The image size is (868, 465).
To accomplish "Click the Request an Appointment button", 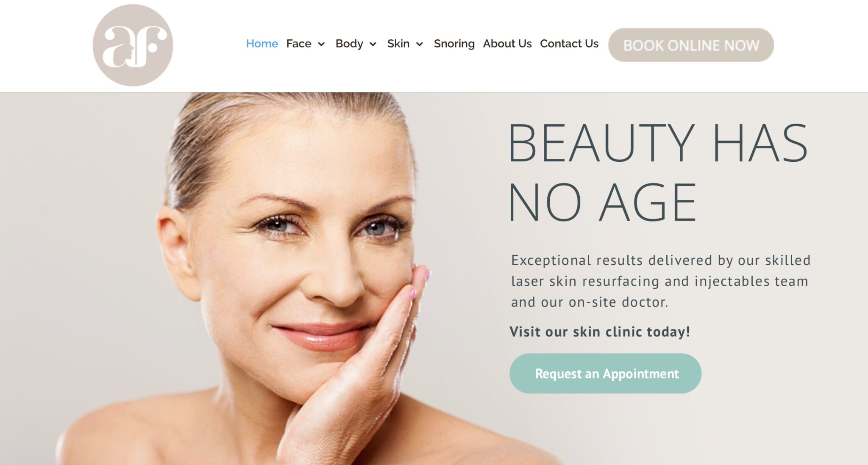I will tap(605, 374).
